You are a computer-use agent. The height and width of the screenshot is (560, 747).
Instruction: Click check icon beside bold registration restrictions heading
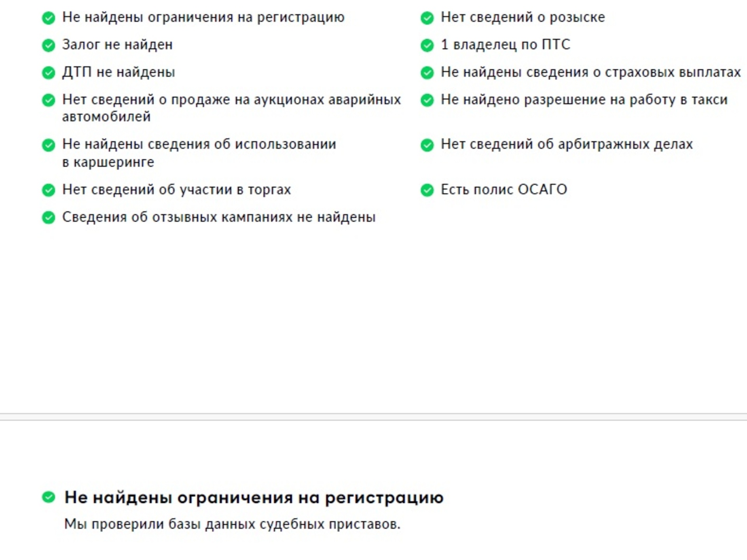point(48,497)
